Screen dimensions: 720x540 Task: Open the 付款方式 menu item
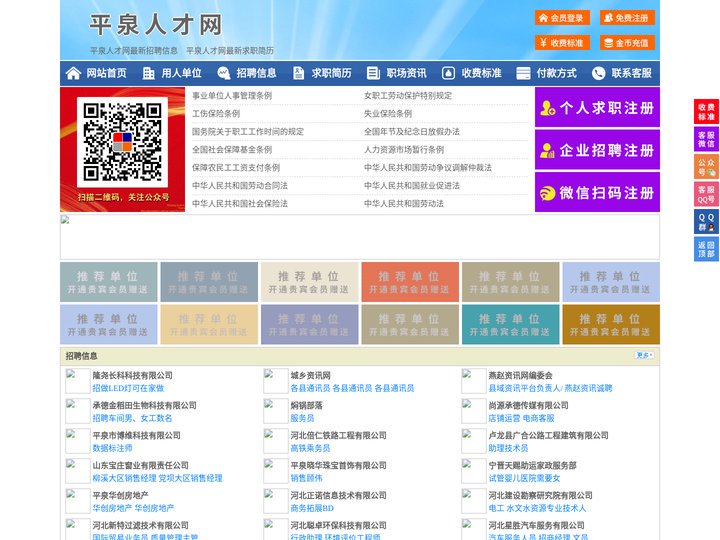[557, 73]
